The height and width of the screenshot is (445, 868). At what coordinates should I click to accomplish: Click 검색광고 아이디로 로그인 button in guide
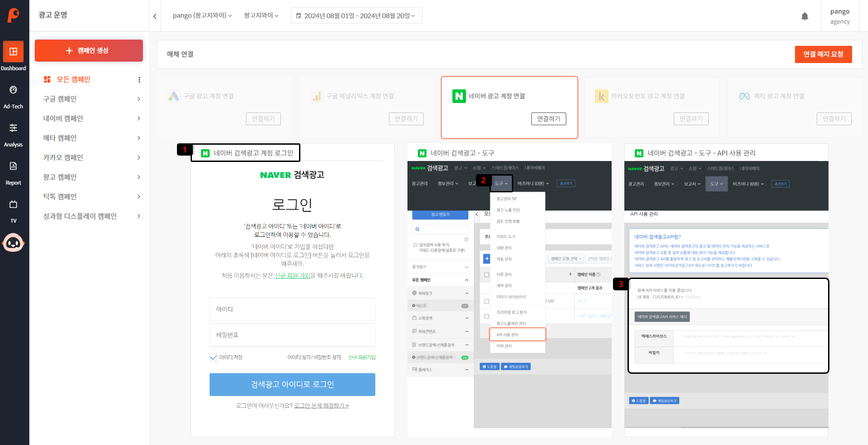point(292,385)
